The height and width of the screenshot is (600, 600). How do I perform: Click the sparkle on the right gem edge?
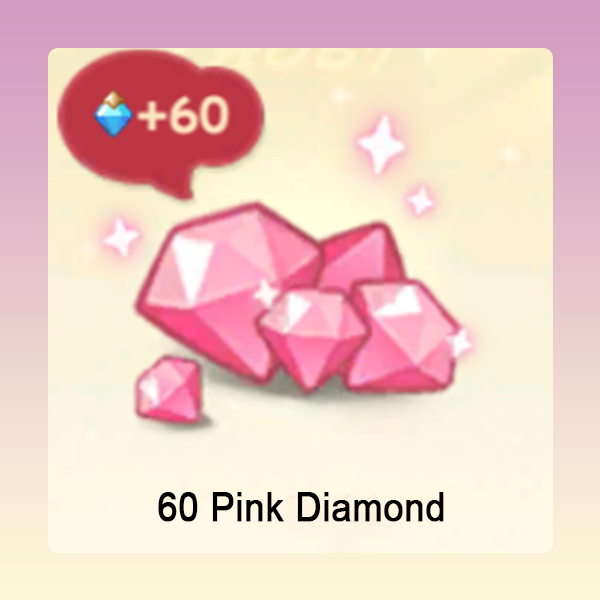tap(460, 342)
